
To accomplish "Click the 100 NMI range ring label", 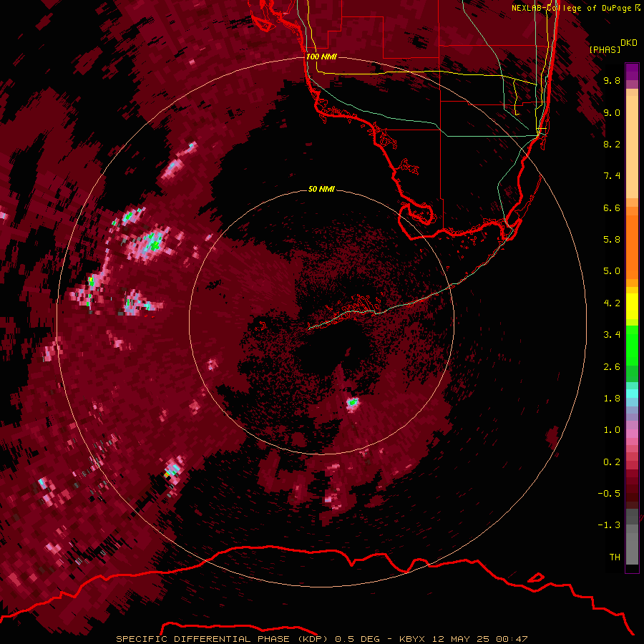I will (x=321, y=57).
